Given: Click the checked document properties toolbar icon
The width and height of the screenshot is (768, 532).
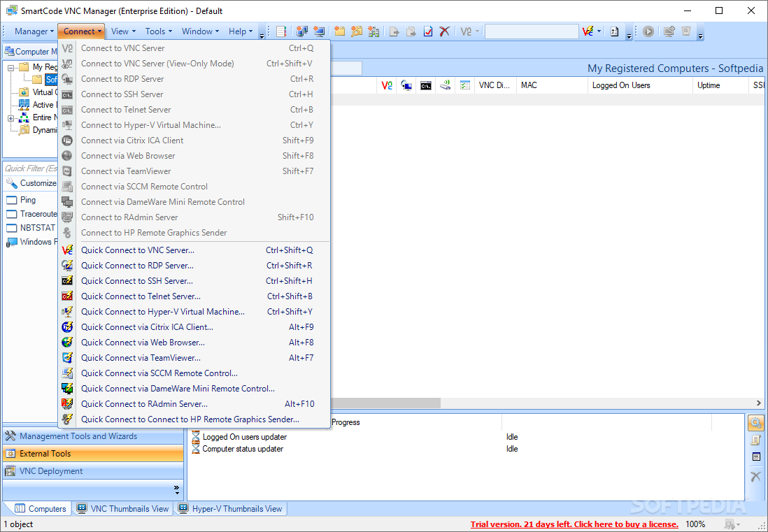Looking at the screenshot, I should coord(427,31).
